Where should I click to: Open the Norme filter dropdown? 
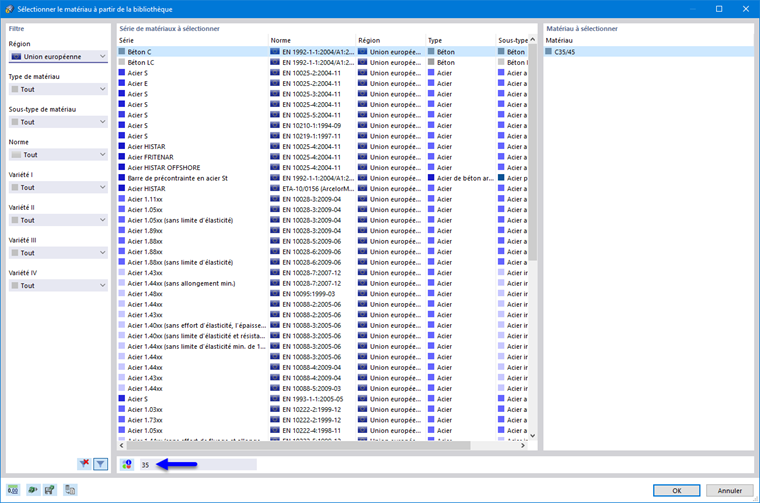tap(58, 155)
